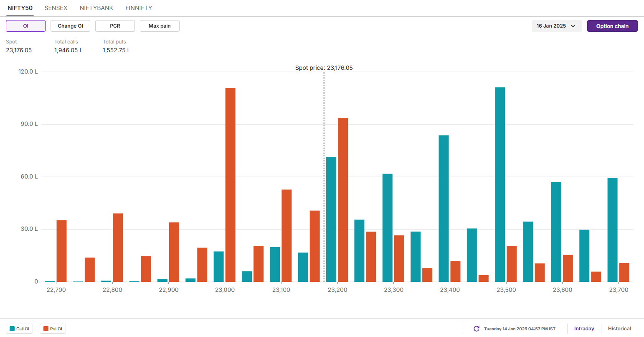Select the Max pain view
Image resolution: width=644 pixels, height=337 pixels.
point(160,26)
